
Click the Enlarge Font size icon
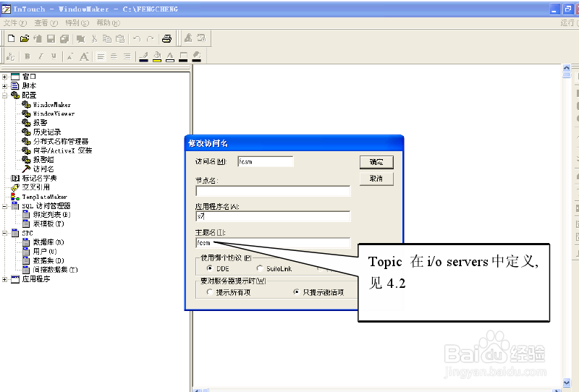[x=84, y=56]
